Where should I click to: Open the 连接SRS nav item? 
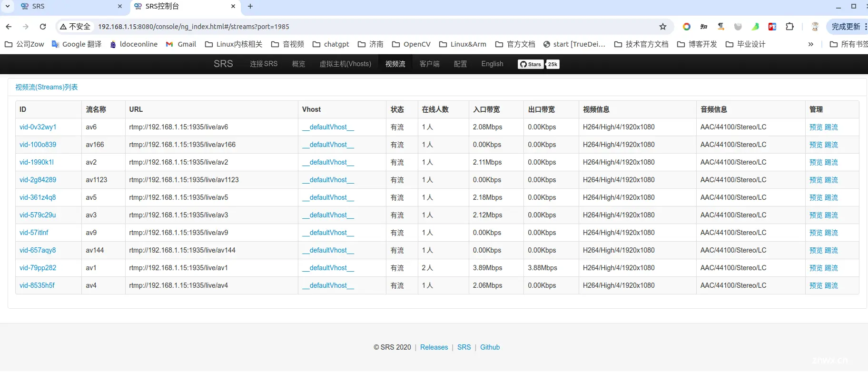[264, 64]
